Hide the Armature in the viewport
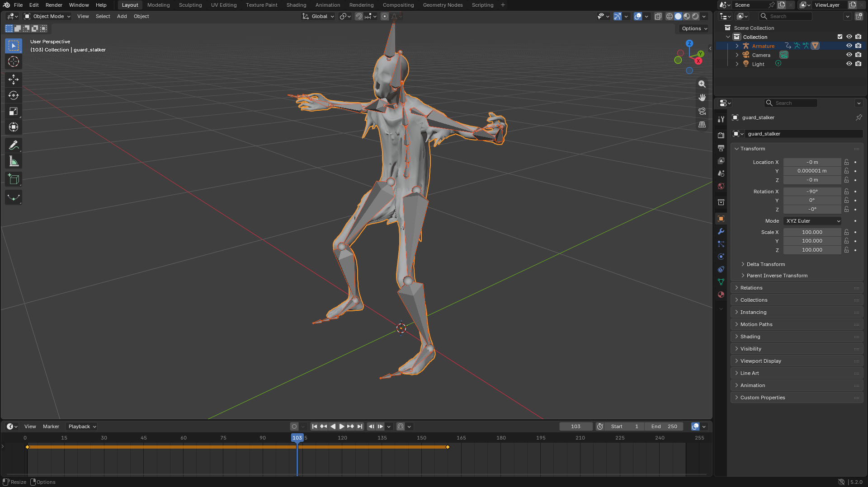Image resolution: width=868 pixels, height=487 pixels. pyautogui.click(x=849, y=46)
